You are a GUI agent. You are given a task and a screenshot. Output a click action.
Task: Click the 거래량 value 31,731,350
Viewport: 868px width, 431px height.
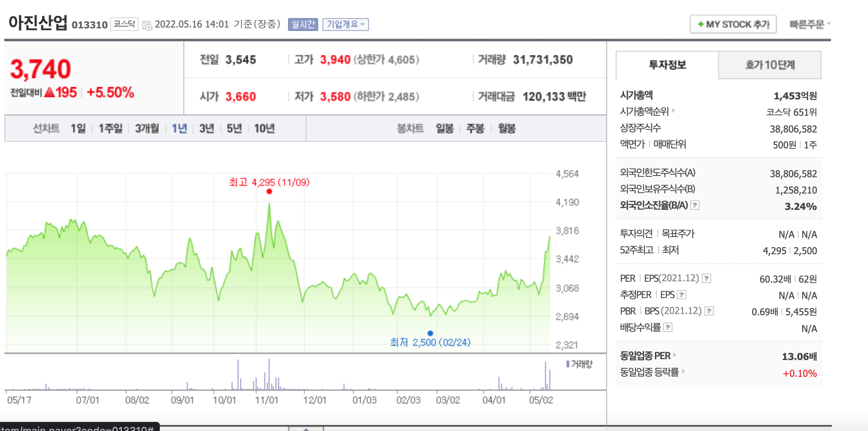coord(542,60)
